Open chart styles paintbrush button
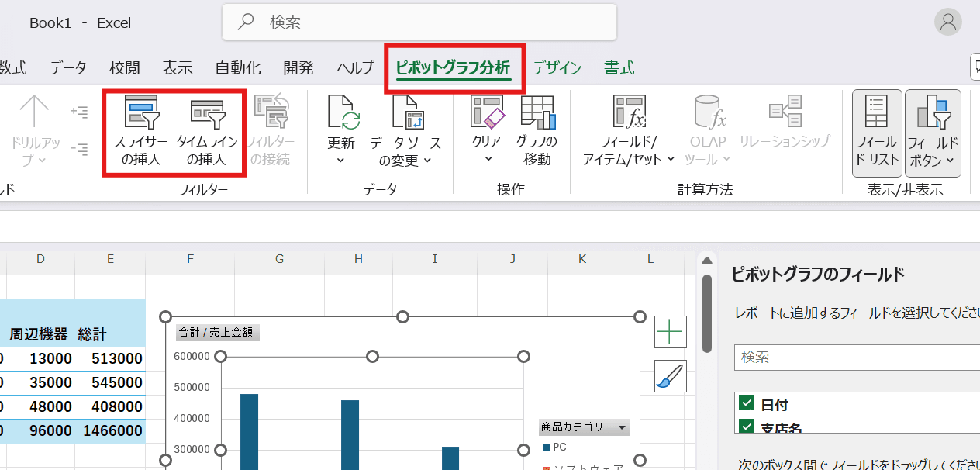This screenshot has height=470, width=980. click(x=670, y=376)
